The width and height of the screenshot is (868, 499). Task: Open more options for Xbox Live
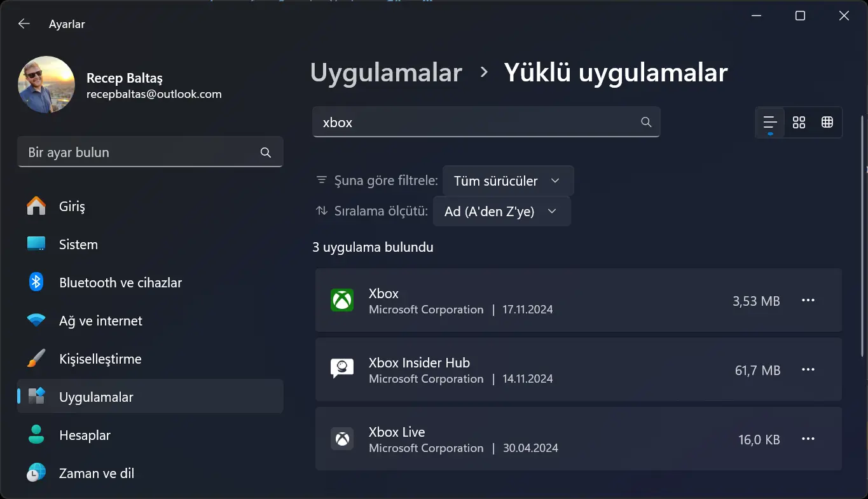(x=808, y=439)
